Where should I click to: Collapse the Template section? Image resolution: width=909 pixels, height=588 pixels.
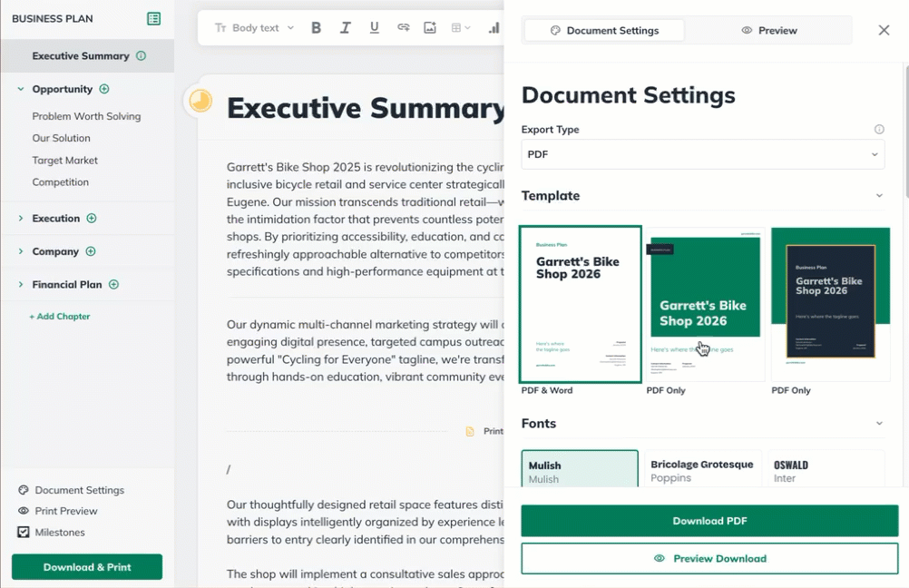pos(878,196)
